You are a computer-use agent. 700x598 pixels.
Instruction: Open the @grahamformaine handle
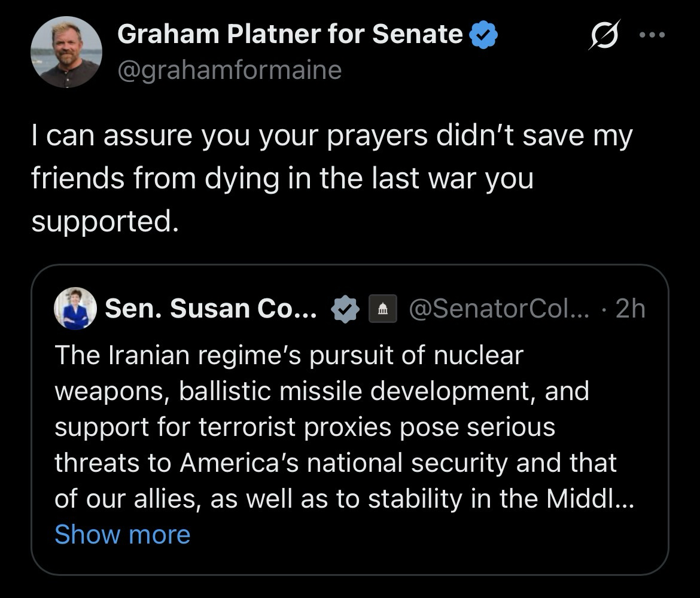(230, 70)
